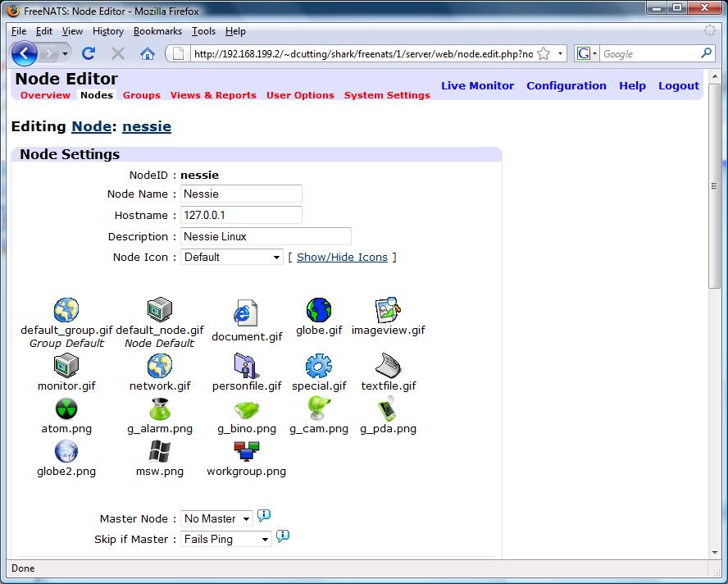Click the browser URL address bar

363,54
